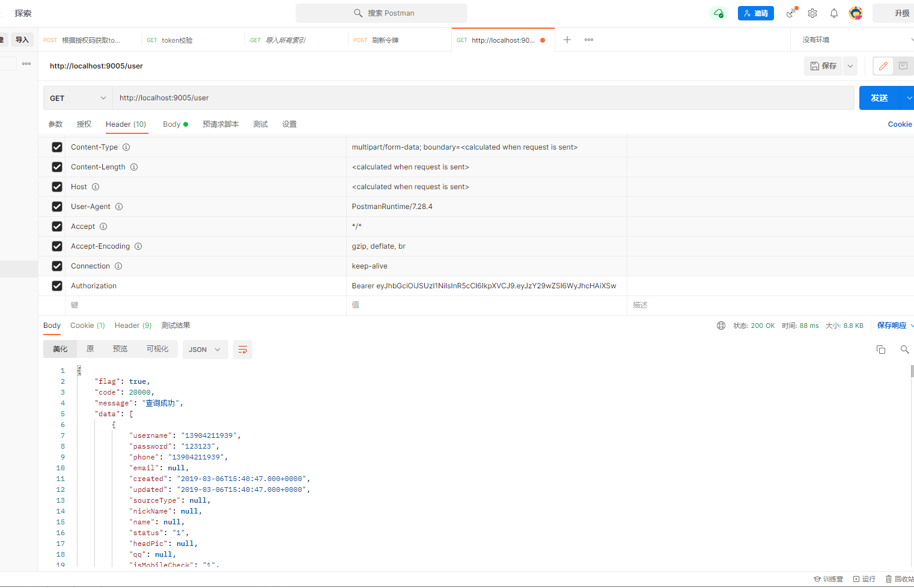
Task: Switch to the 授权 request tab
Action: (84, 124)
